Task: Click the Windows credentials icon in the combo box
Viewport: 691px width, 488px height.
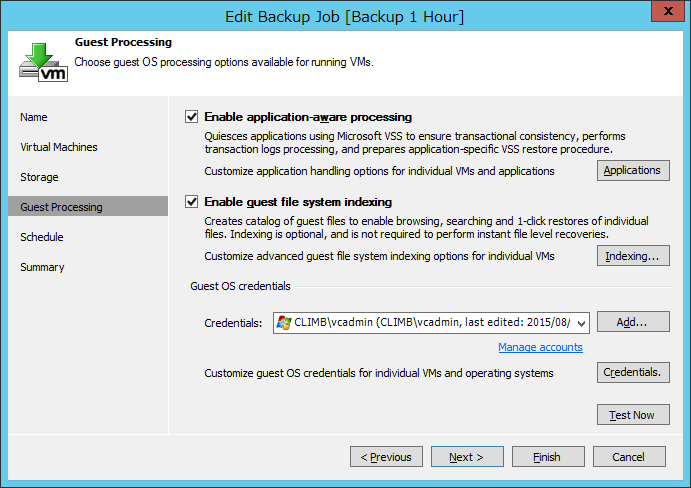Action: [x=284, y=323]
